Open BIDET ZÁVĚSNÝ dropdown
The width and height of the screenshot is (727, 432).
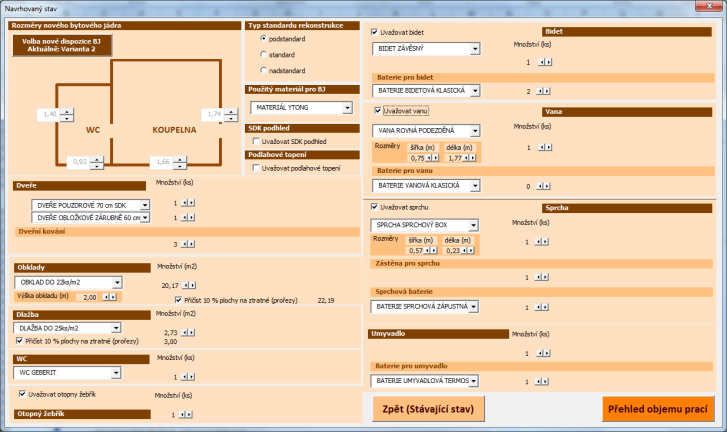pyautogui.click(x=475, y=49)
